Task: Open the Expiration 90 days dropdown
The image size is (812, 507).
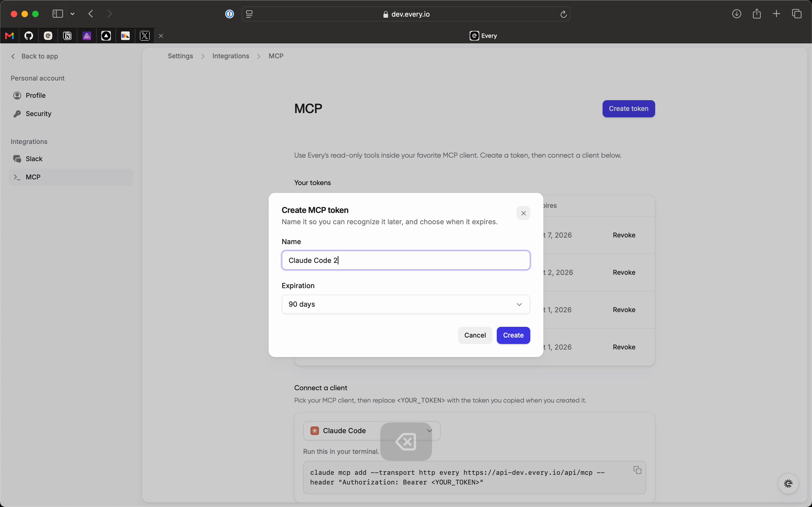Action: click(x=406, y=304)
